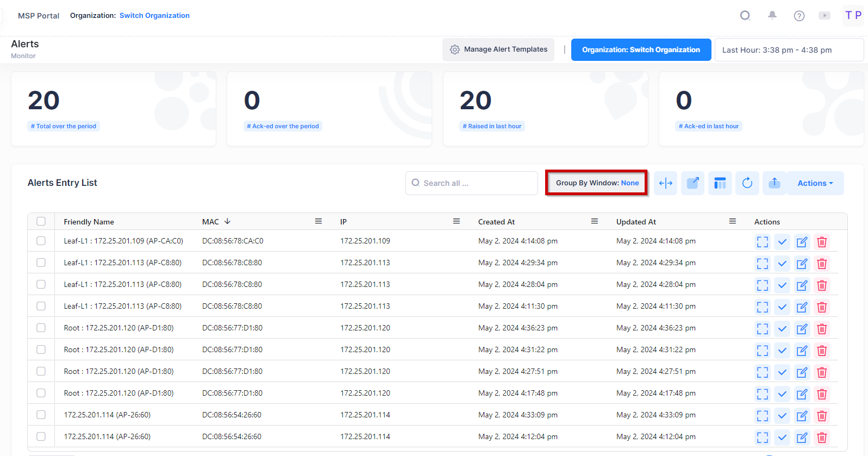Open the Actions dropdown
868x456 pixels.
point(815,183)
